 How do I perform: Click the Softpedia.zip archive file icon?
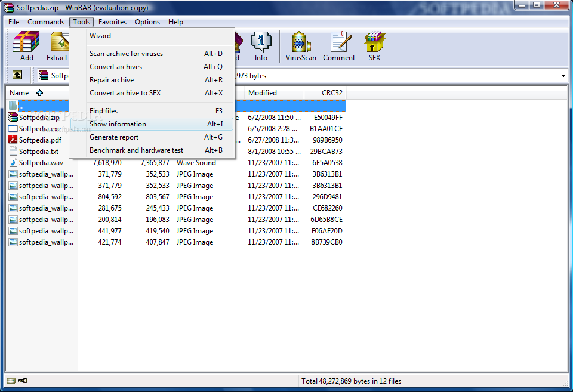pos(13,118)
